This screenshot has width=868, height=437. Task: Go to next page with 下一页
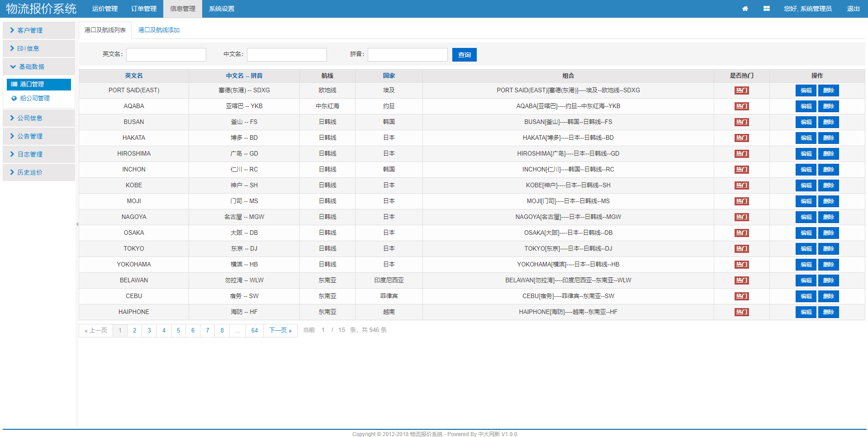tap(280, 330)
